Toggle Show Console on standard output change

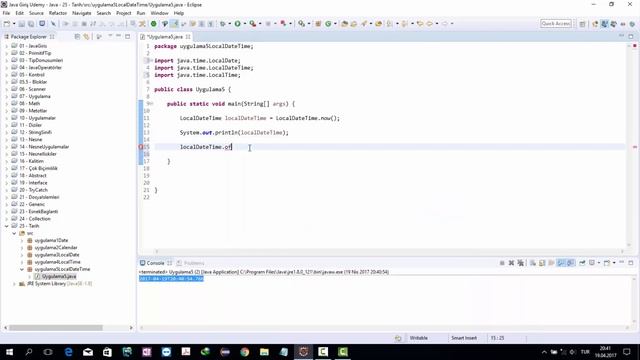(x=561, y=263)
